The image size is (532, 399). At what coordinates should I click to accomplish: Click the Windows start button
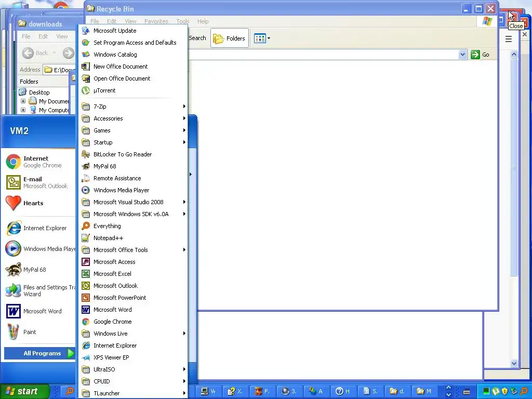[24, 391]
